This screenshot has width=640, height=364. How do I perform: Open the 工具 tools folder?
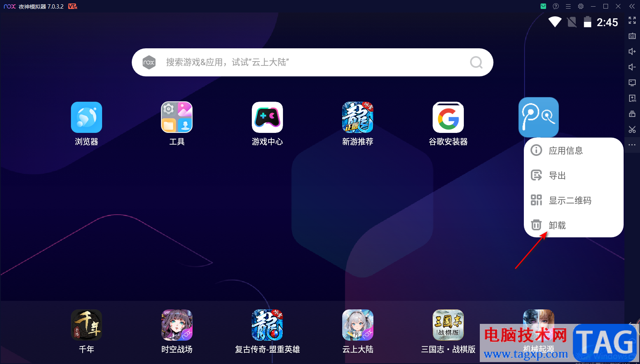tap(177, 117)
